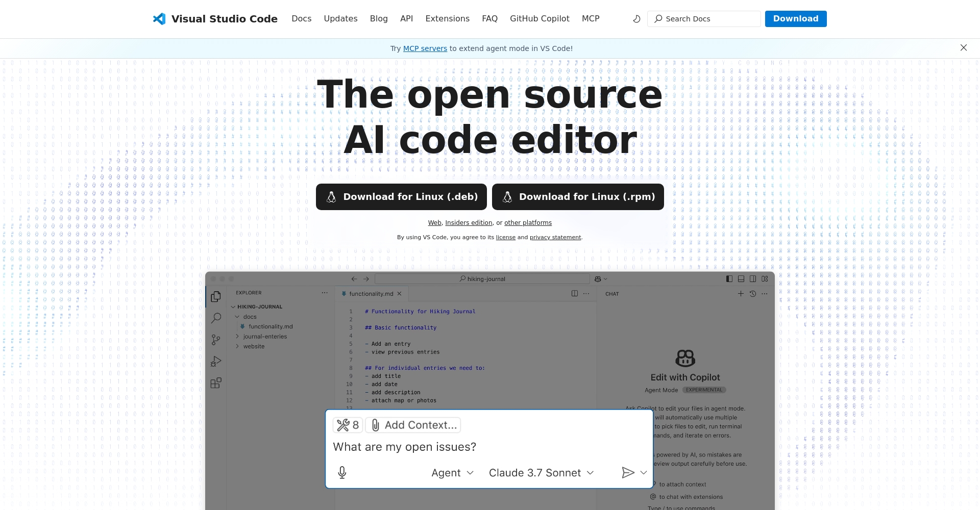The width and height of the screenshot is (980, 510).
Task: Expand the journal-enteries folder
Action: (261, 337)
